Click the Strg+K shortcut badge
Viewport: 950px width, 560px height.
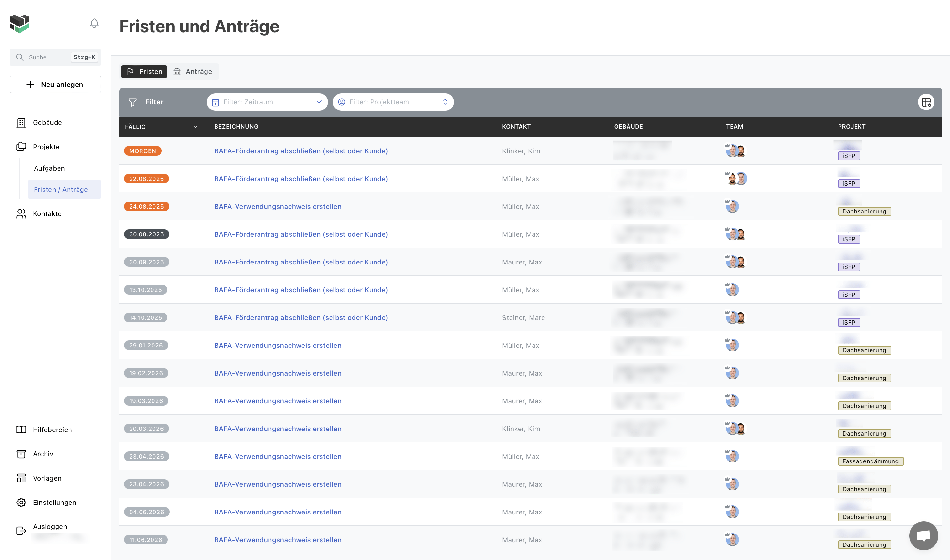(84, 57)
